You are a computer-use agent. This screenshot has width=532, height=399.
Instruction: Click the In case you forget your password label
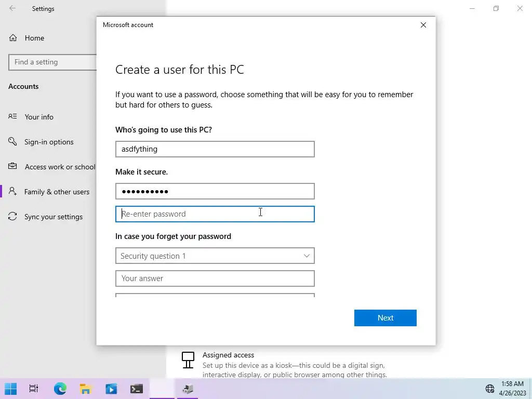(x=173, y=236)
